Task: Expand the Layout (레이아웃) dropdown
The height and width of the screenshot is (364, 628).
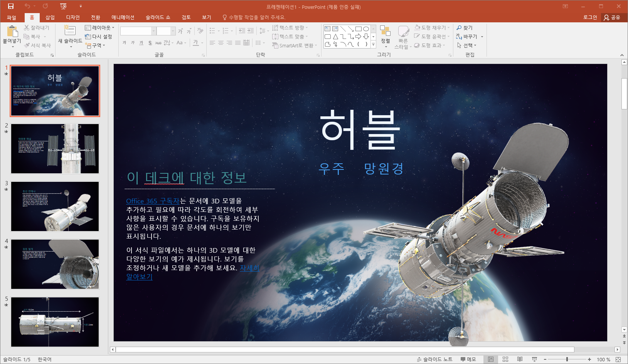Action: (x=99, y=28)
